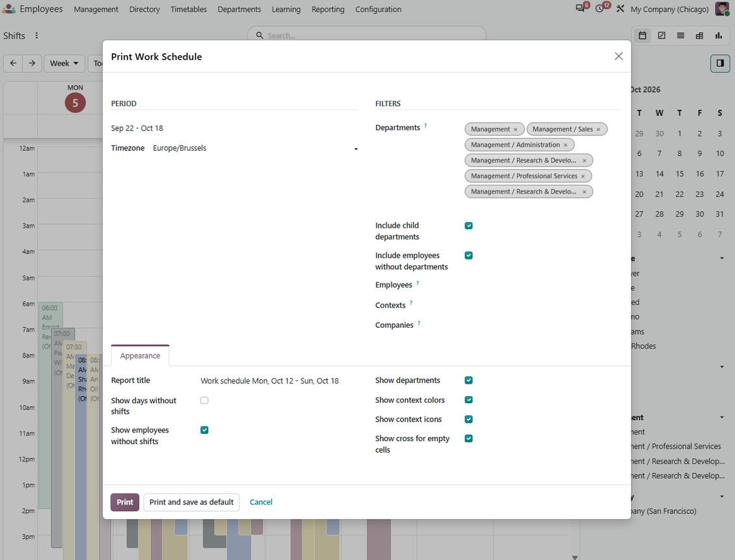Open the Configuration menu
The width and height of the screenshot is (735, 560).
pyautogui.click(x=379, y=9)
